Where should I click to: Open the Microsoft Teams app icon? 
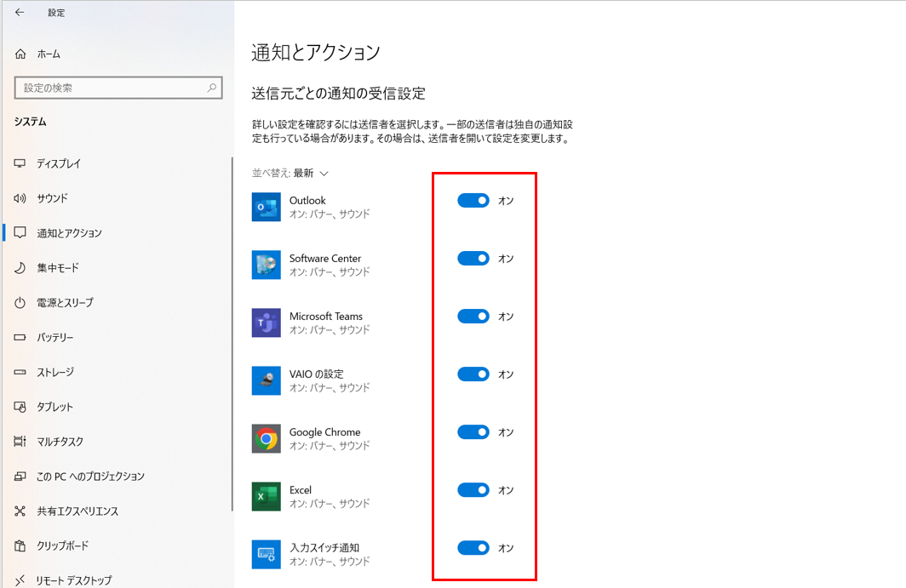(267, 323)
